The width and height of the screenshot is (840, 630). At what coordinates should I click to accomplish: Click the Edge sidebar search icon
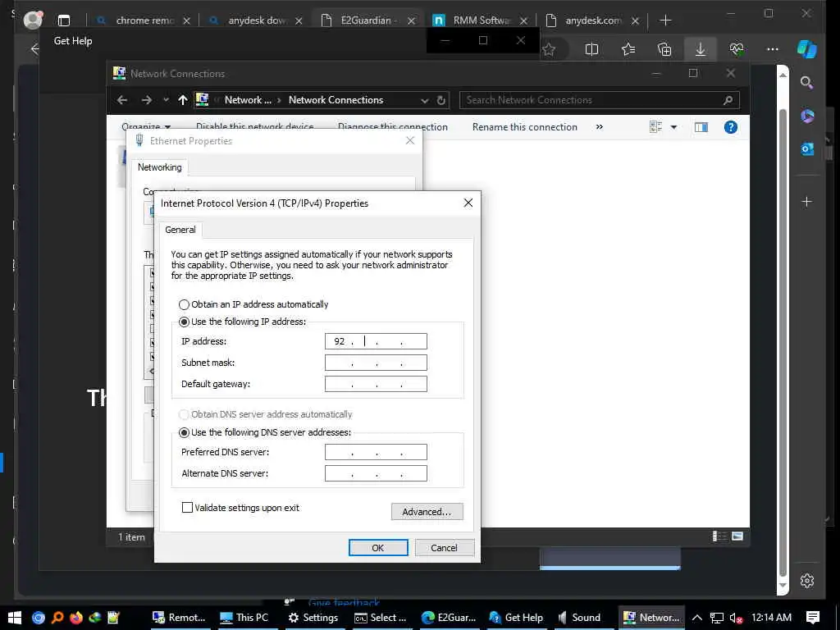pos(807,83)
